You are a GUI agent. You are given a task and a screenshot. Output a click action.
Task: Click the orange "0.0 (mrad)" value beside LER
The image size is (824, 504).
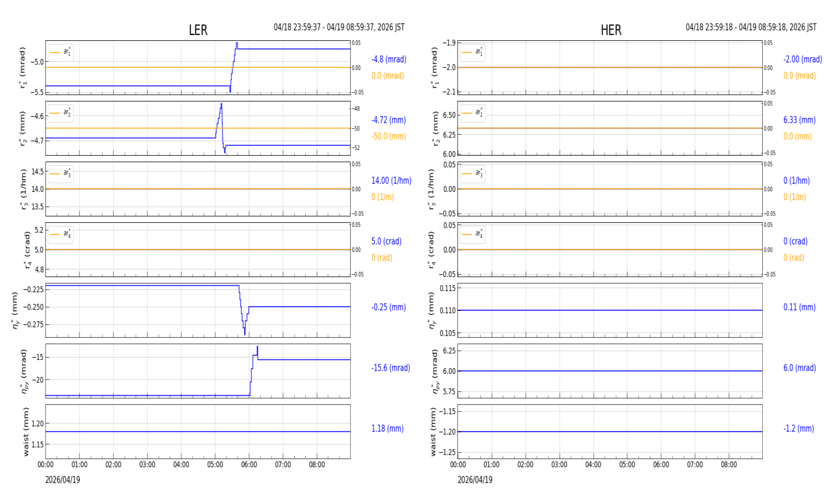[388, 76]
